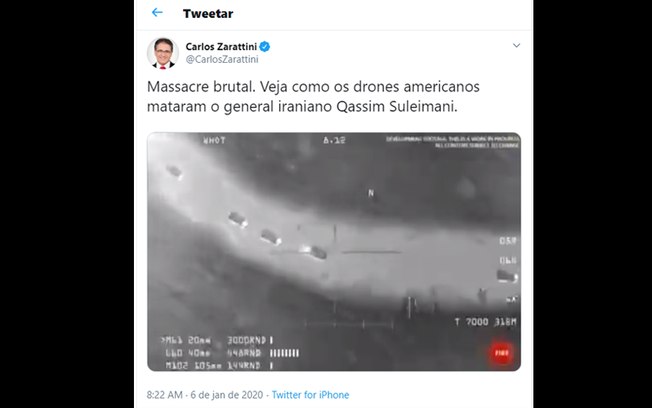Select the Massacre brutal tweet text
Image resolution: width=652 pixels, height=408 pixels.
313,96
